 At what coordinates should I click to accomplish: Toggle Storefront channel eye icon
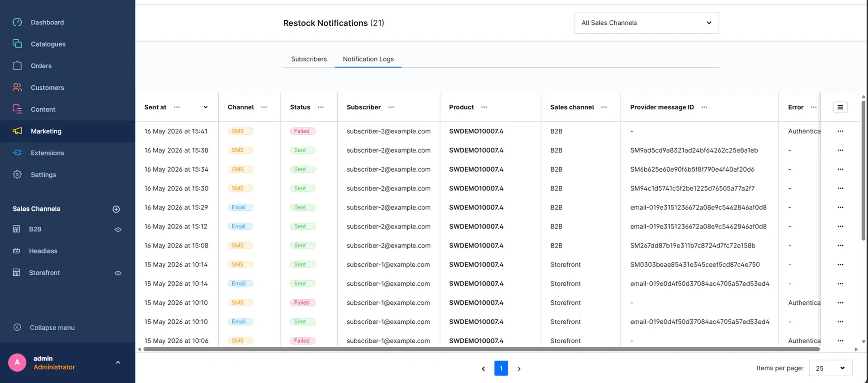118,273
